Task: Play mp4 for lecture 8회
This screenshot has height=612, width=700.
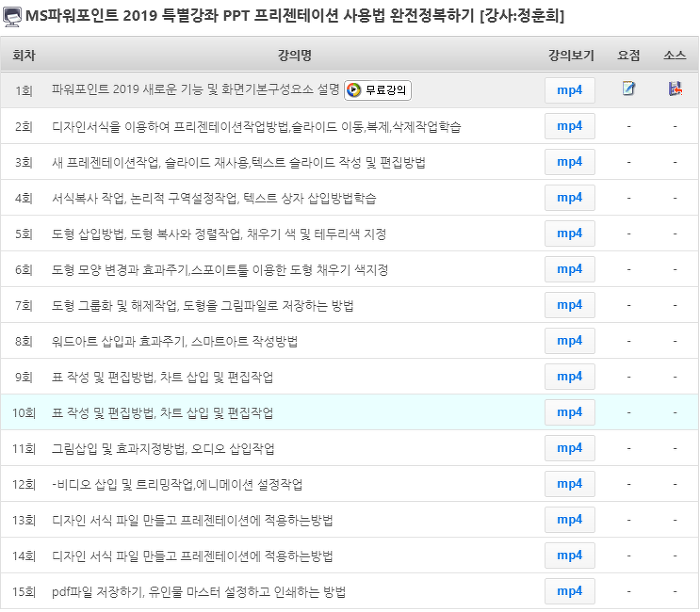Action: 570,341
